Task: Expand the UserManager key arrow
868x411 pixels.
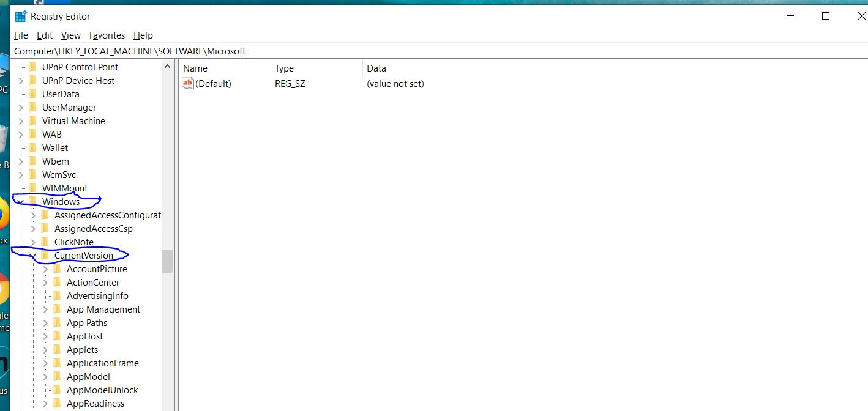Action: (x=21, y=108)
